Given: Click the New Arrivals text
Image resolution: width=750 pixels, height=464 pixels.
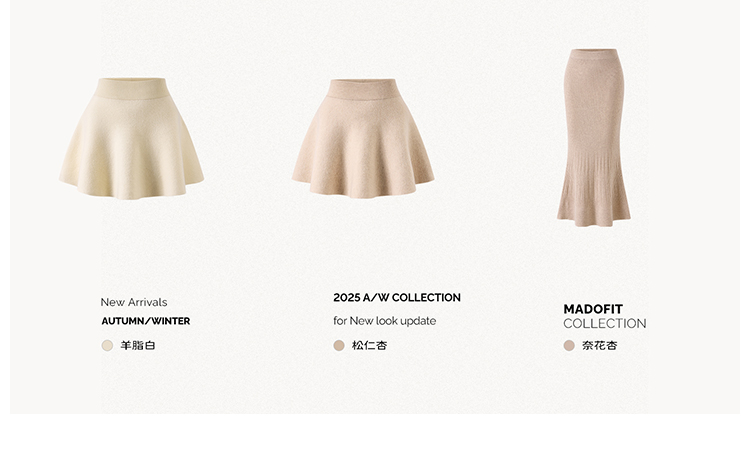Looking at the screenshot, I should point(134,302).
